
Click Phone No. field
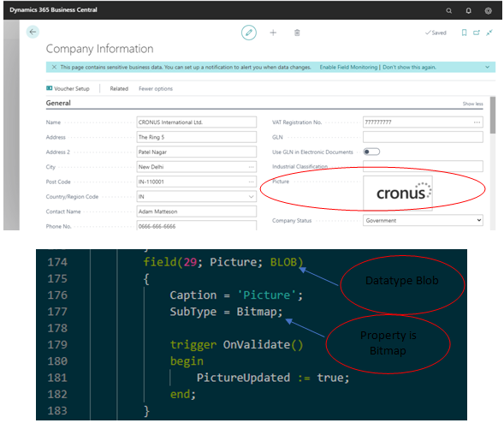click(197, 225)
